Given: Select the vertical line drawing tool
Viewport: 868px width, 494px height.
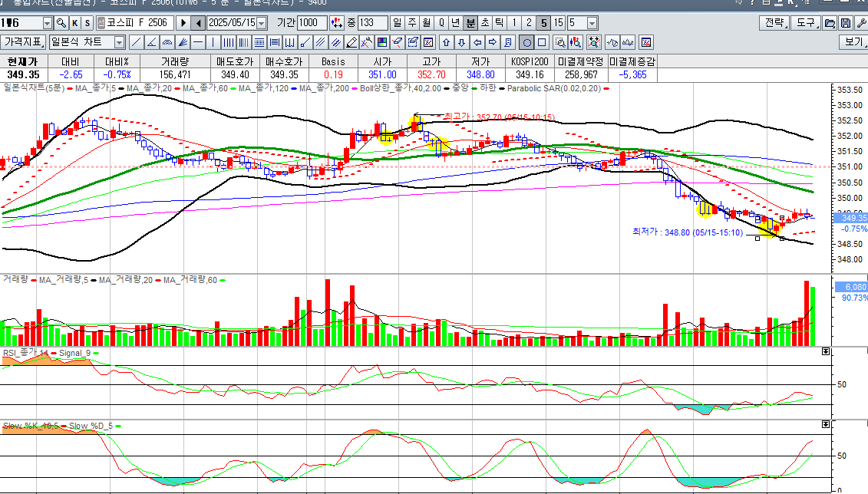Looking at the screenshot, I should [213, 42].
